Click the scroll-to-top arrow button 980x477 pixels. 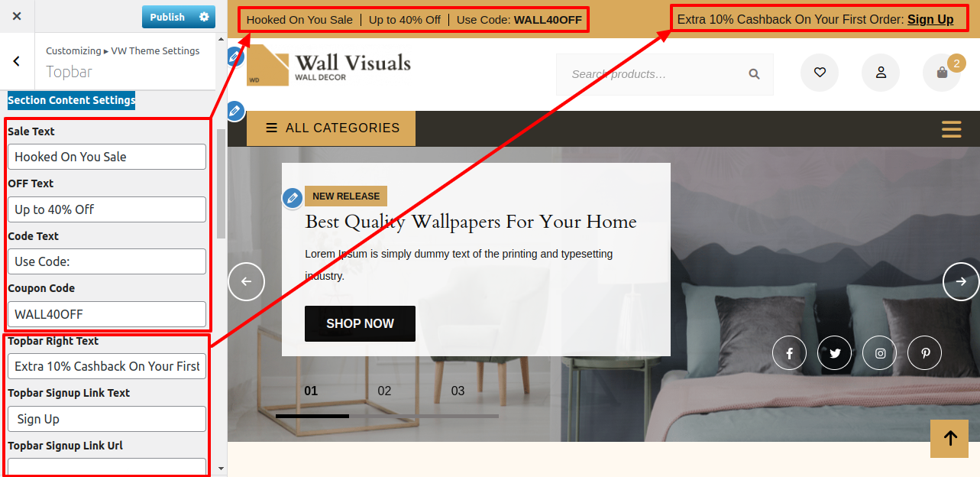(x=949, y=438)
